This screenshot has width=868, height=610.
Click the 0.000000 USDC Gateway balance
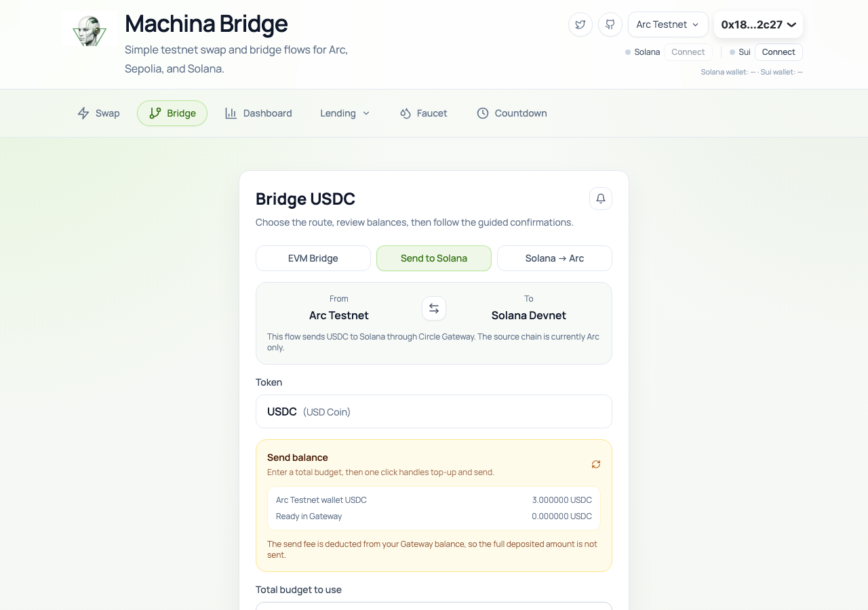562,516
